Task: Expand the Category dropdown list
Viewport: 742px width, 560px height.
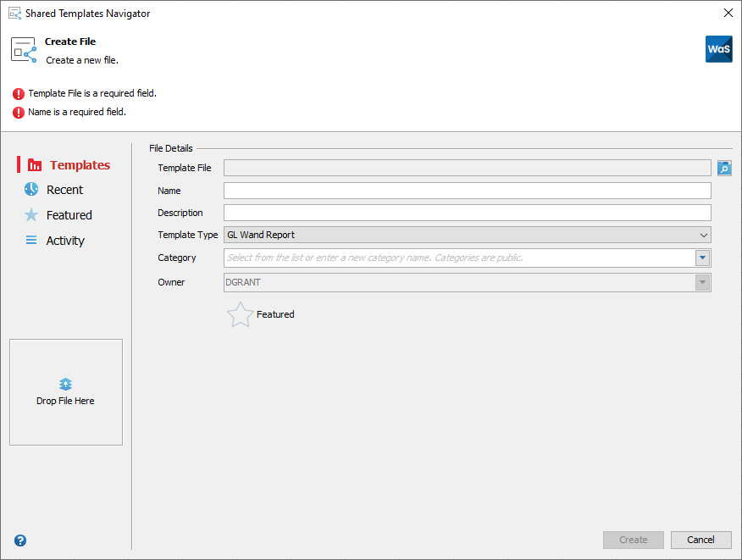Action: coord(702,258)
